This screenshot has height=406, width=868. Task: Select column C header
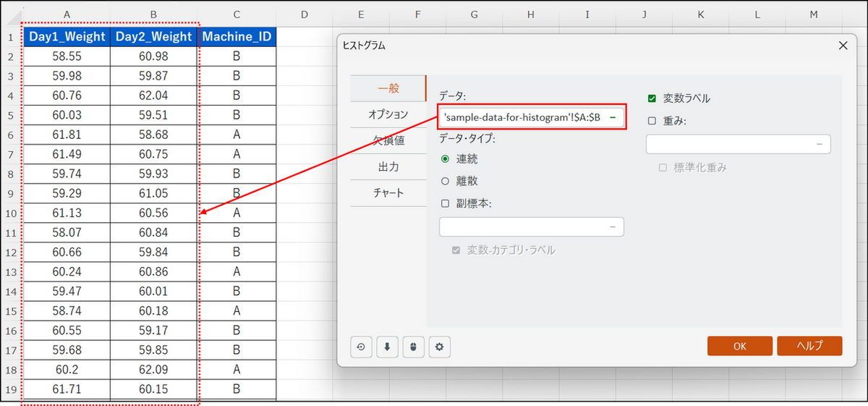(237, 14)
